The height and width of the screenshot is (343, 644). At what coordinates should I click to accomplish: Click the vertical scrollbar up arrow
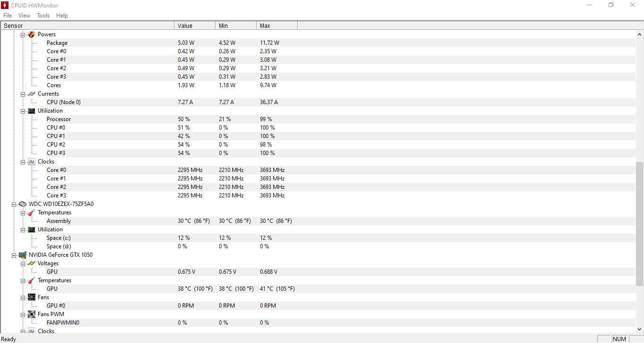tap(640, 34)
